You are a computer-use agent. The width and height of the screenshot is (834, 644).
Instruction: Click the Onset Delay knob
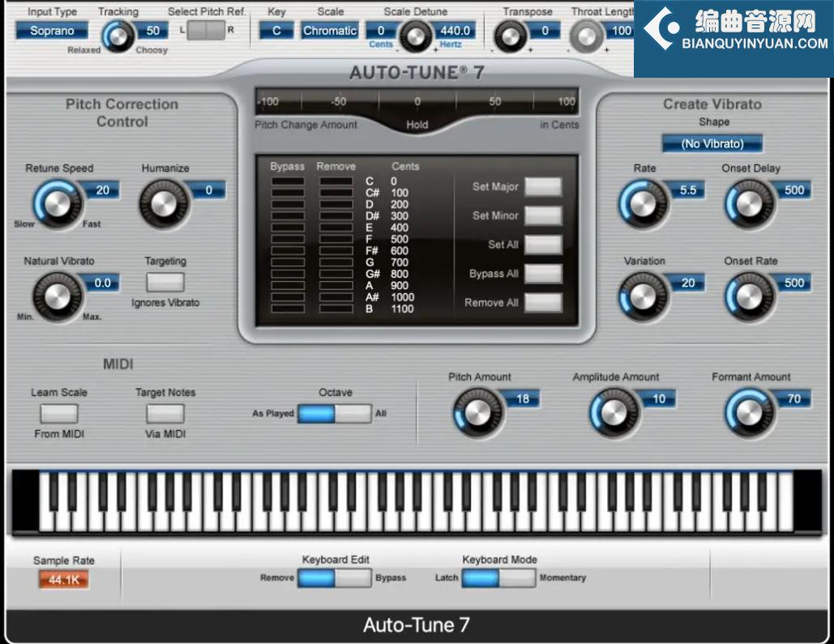tap(750, 203)
